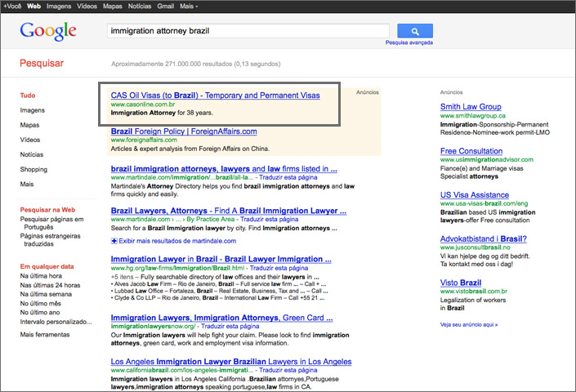Expand Mais ferramentas in sidebar
The image size is (576, 392).
coord(45,334)
